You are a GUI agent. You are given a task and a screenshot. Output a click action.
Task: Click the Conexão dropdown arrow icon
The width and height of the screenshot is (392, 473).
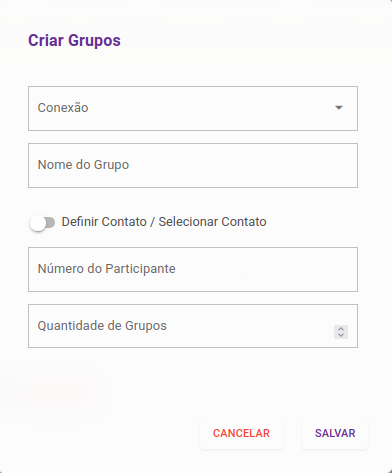[x=339, y=108]
